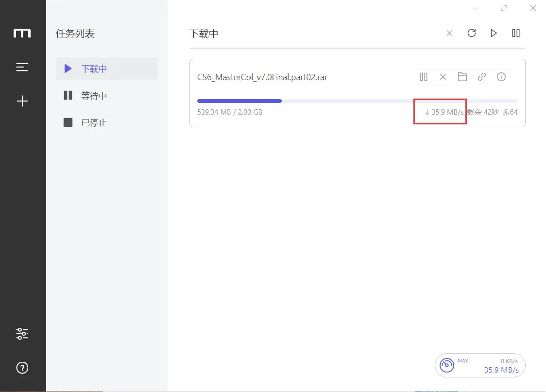Add a new download task with the plus icon
Viewport: 546px width, 392px height.
22,101
